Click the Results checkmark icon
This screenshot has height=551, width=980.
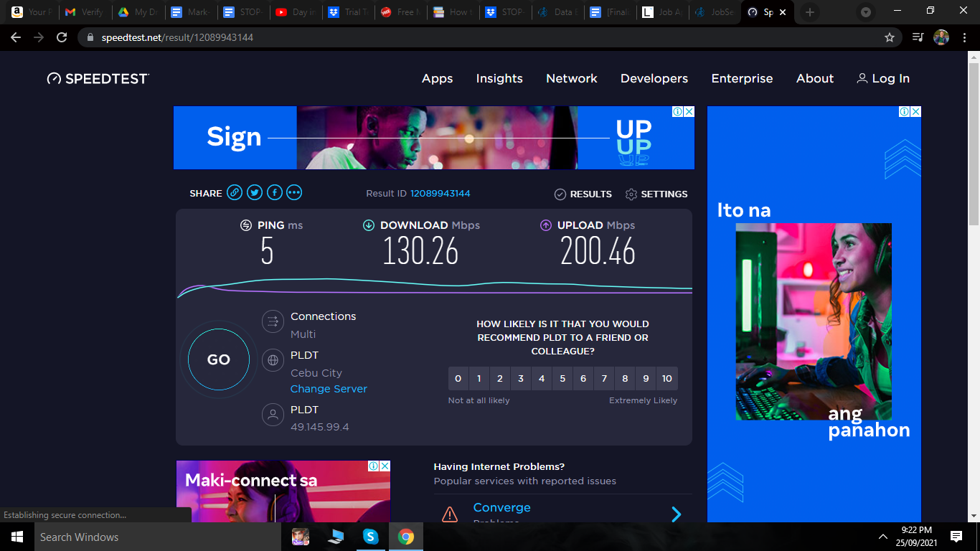pos(560,194)
